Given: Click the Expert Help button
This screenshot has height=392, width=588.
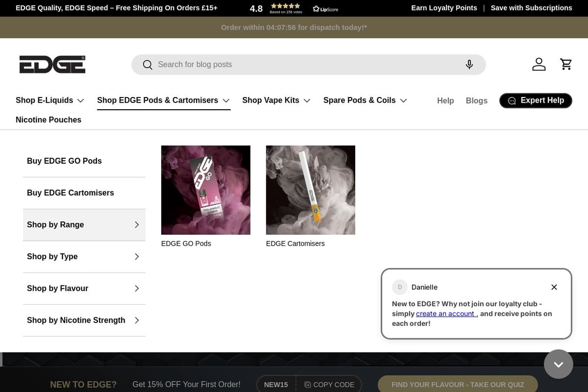Looking at the screenshot, I should coord(535,101).
